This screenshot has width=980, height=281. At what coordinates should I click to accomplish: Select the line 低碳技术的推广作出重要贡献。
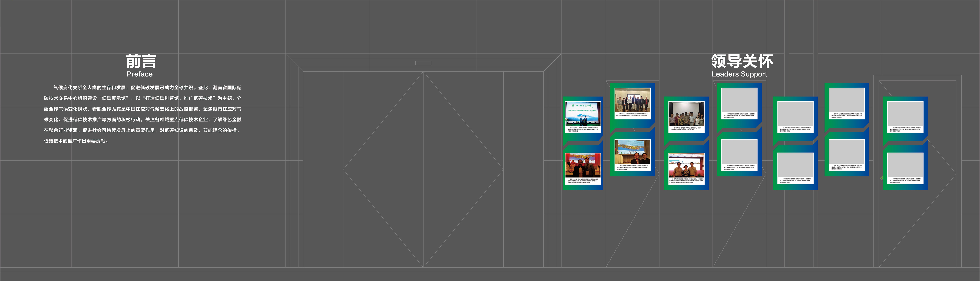click(77, 141)
